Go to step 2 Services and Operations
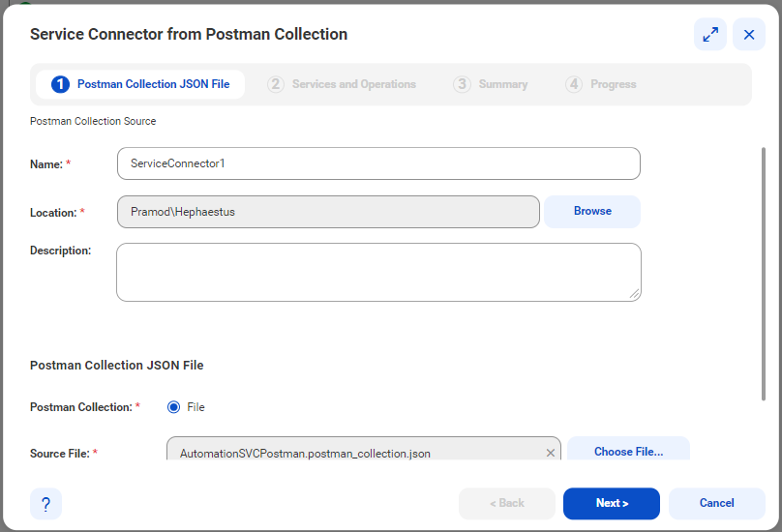The image size is (782, 532). point(342,84)
